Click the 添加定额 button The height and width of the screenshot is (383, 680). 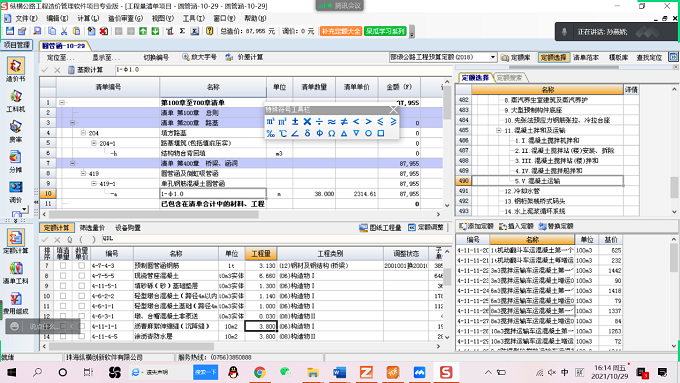pyautogui.click(x=476, y=226)
